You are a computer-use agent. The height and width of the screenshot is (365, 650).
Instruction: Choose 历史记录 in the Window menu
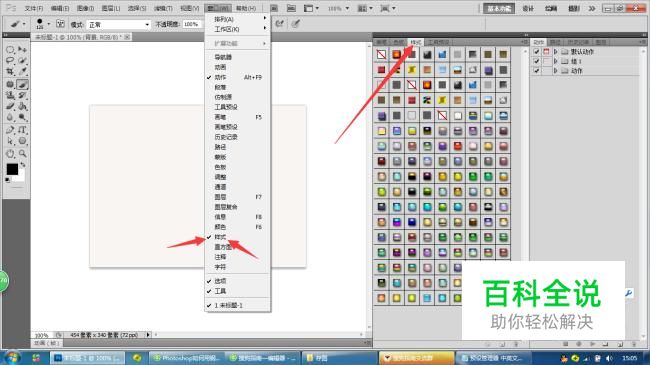[238, 137]
